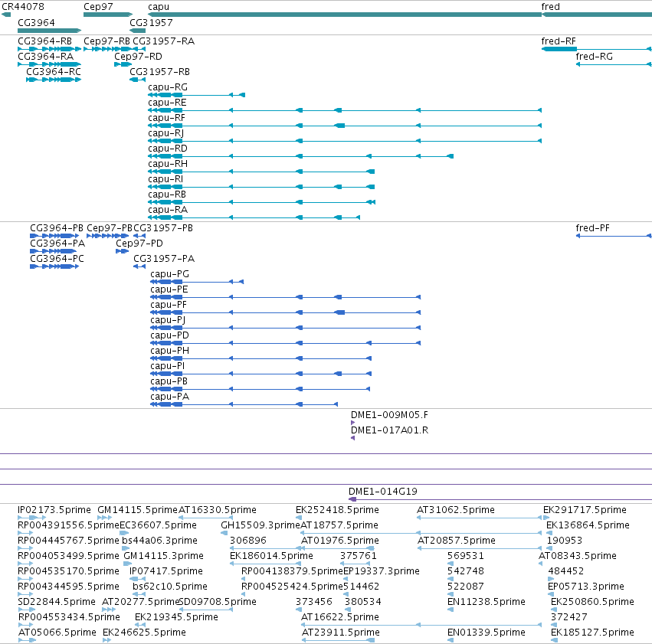Click EST bs44a06.3prime
The width and height of the screenshot is (652, 644).
pyautogui.click(x=126, y=548)
